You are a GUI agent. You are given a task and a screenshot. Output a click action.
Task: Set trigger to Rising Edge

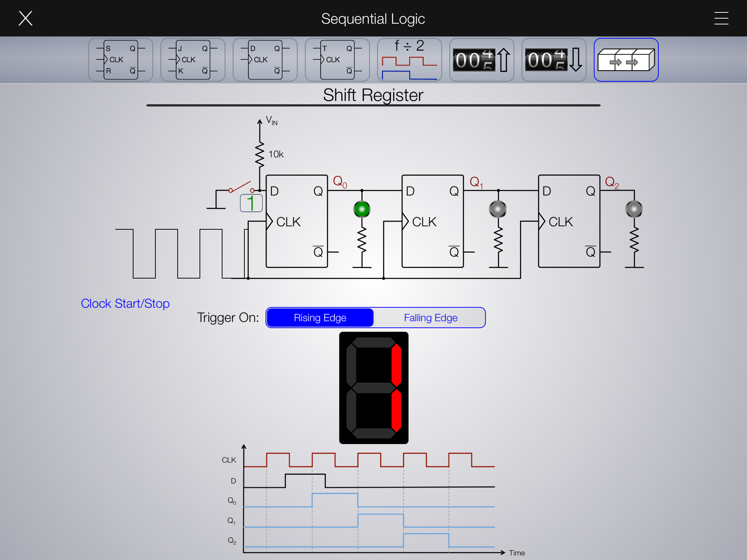coord(320,318)
